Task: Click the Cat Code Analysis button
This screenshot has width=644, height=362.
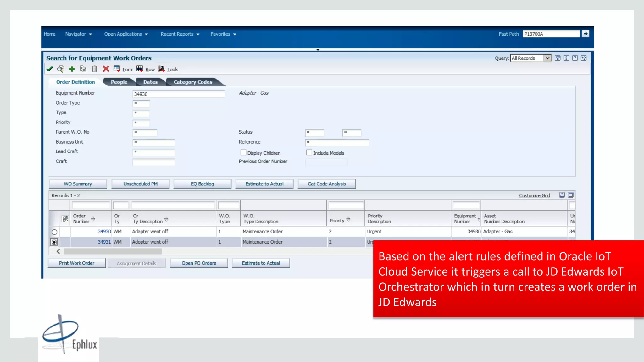Action: [327, 184]
